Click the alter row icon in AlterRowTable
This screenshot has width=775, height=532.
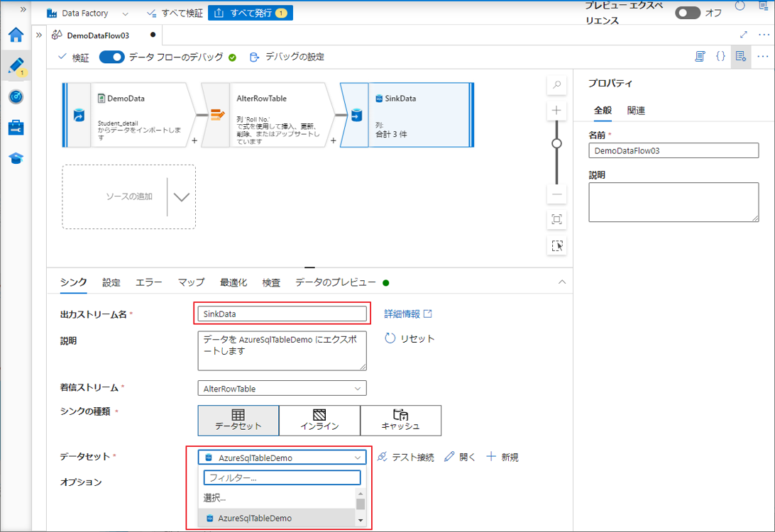coord(217,115)
